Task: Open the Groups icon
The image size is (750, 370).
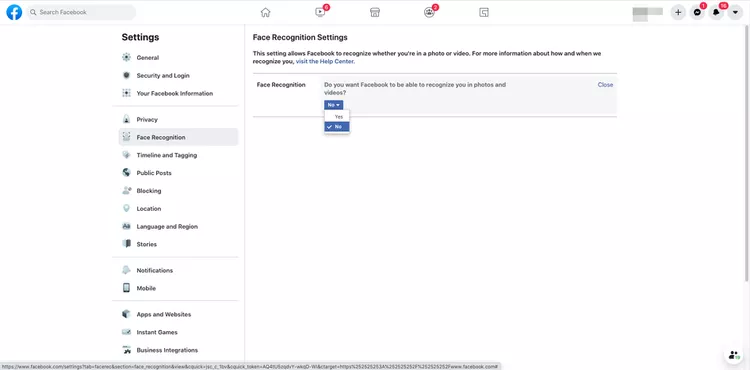Action: 429,12
